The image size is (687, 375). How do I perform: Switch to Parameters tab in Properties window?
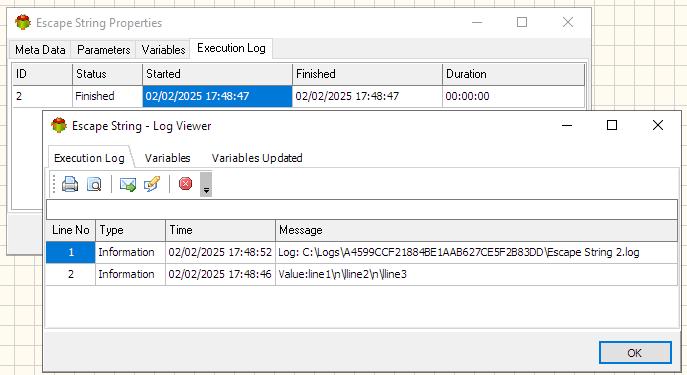[x=103, y=50]
